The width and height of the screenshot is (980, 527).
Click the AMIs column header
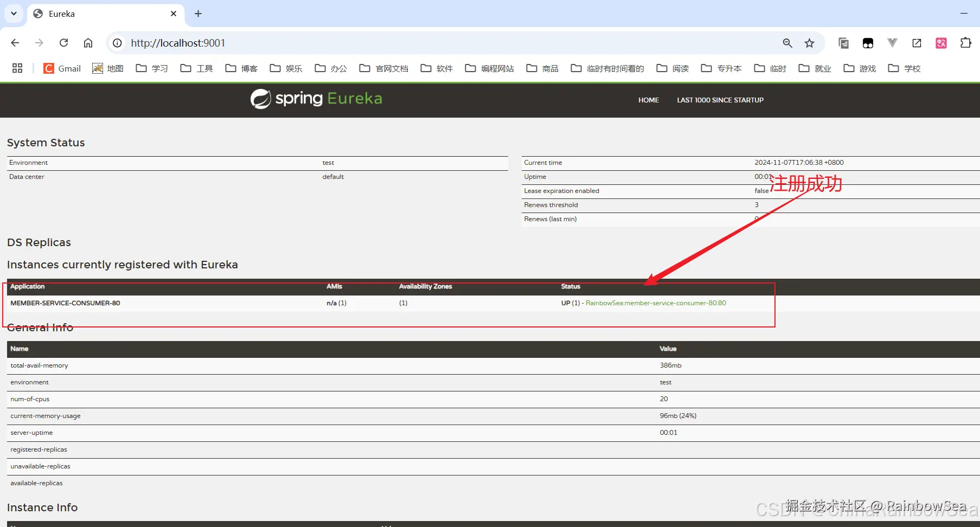pos(334,286)
